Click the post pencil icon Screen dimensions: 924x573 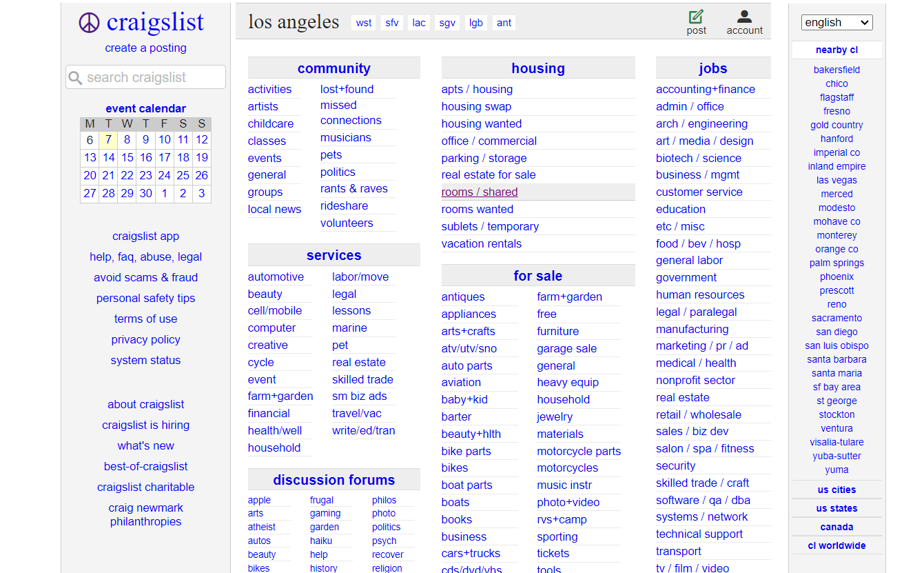click(x=696, y=17)
